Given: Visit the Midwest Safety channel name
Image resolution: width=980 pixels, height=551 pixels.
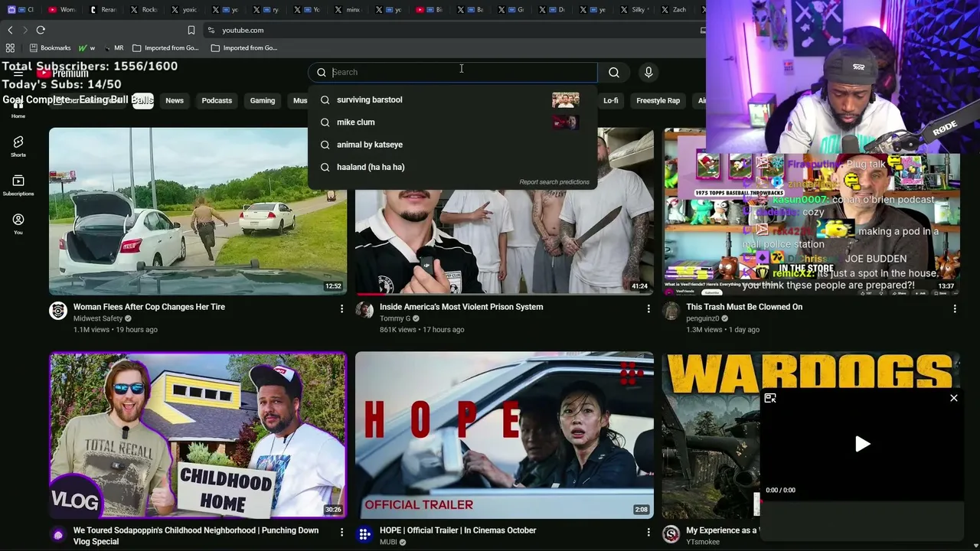Looking at the screenshot, I should 98,318.
